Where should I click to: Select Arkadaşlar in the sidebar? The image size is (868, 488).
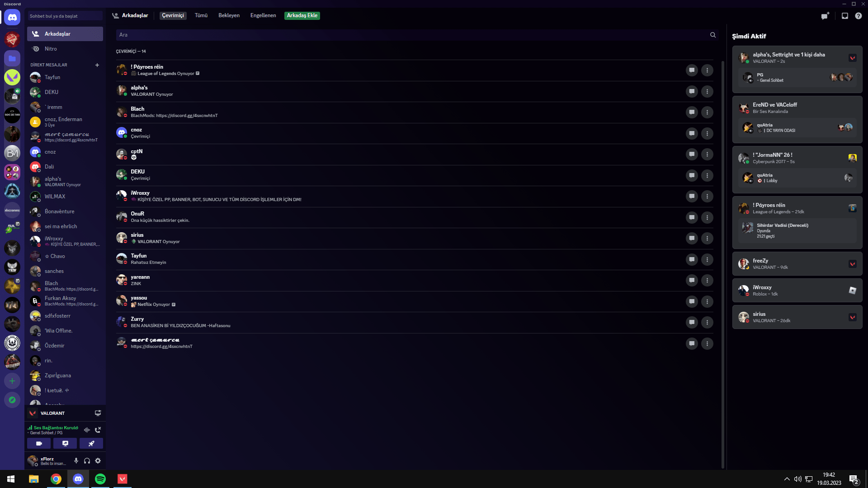65,34
